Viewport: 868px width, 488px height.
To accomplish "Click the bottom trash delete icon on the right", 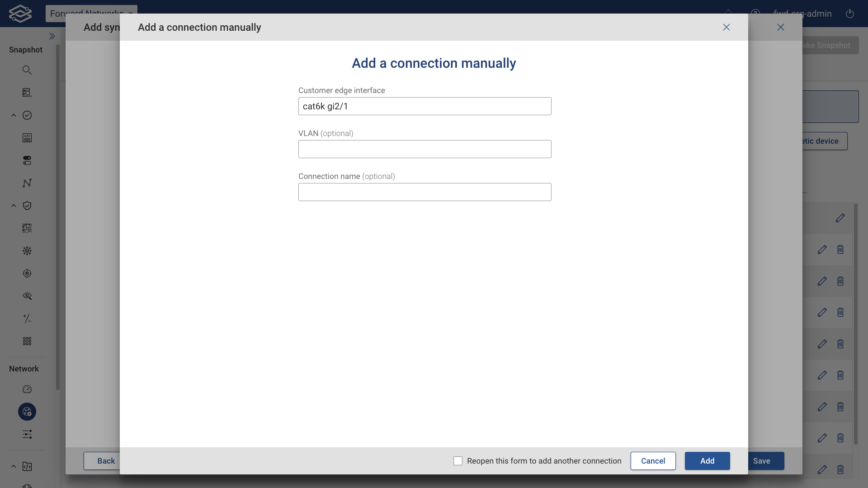I will pyautogui.click(x=840, y=469).
